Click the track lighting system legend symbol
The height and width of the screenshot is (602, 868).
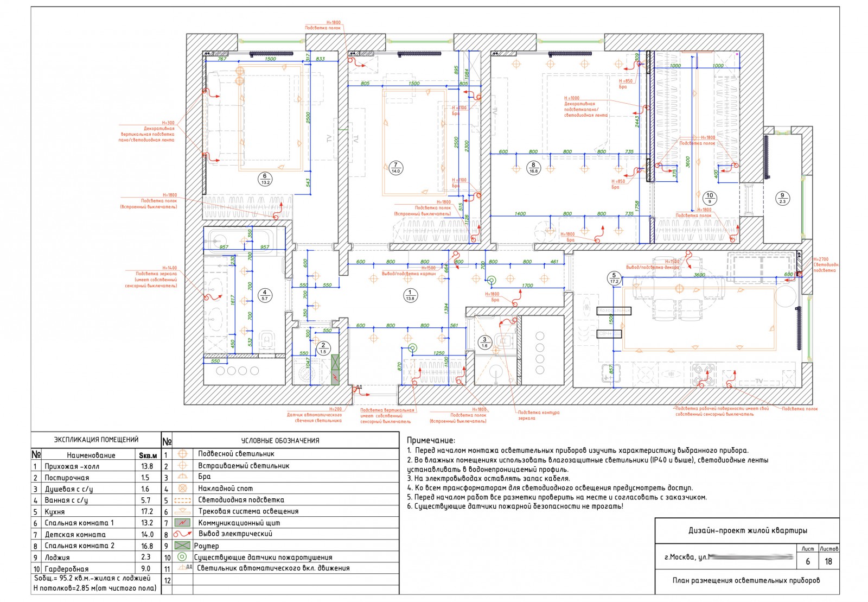click(x=183, y=511)
